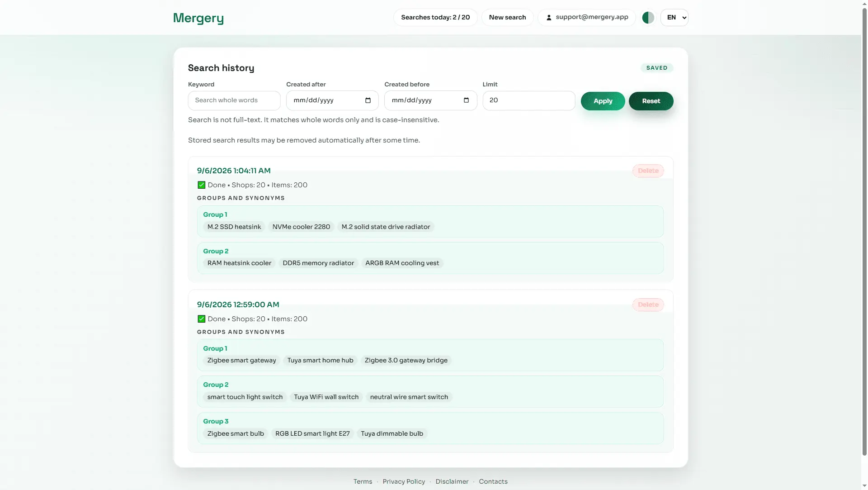Image resolution: width=868 pixels, height=490 pixels.
Task: Open calendar picker in Created before field
Action: click(466, 100)
